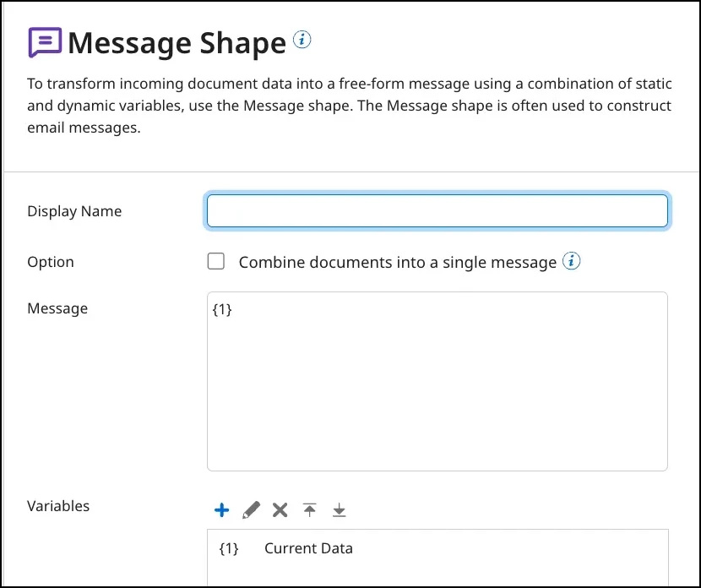The height and width of the screenshot is (588, 701).
Task: View info about combining documents option
Action: (572, 261)
